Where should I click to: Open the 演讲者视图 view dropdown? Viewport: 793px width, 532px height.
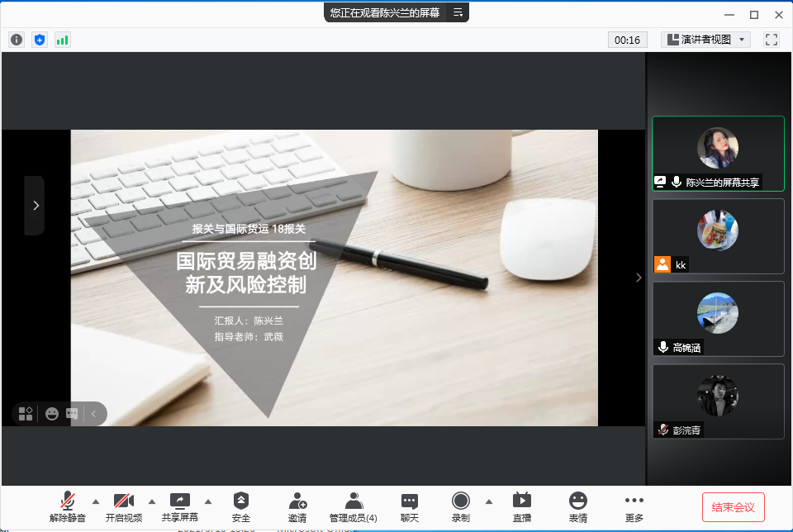(705, 40)
